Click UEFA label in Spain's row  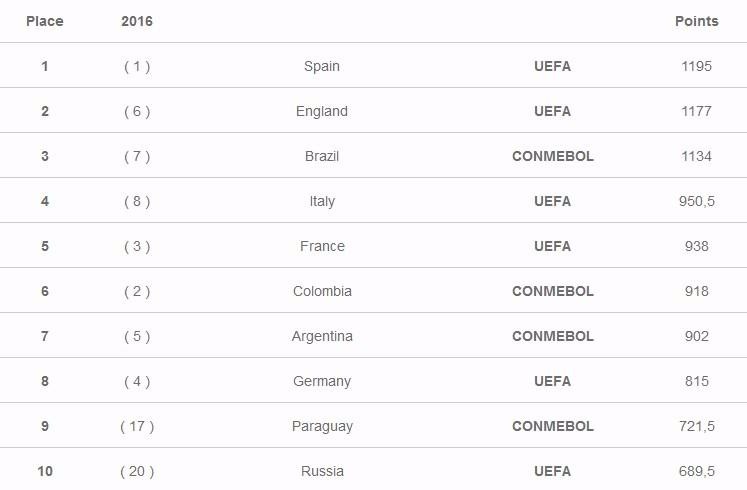click(553, 66)
